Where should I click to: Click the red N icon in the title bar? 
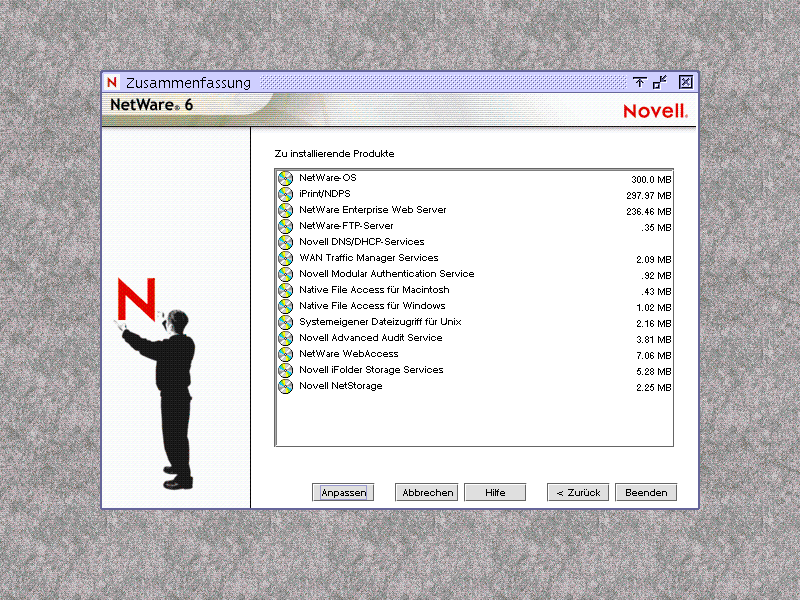pos(112,82)
